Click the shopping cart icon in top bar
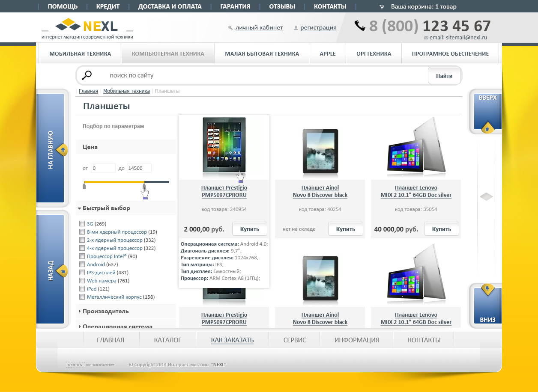The width and height of the screenshot is (538, 392). click(x=382, y=7)
